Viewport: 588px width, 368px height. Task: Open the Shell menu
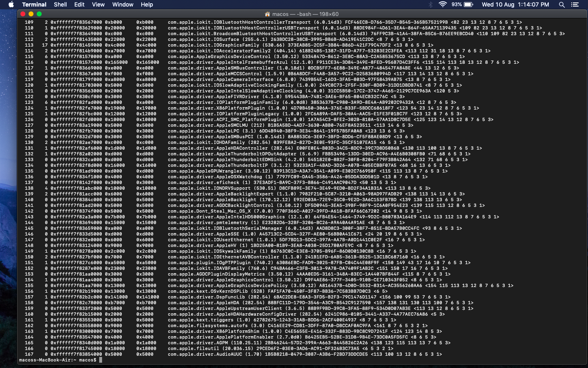point(60,4)
